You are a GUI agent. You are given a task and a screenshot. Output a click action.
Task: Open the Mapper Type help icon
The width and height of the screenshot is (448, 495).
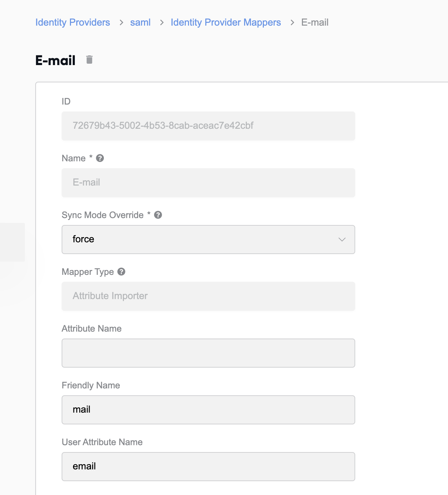pos(122,272)
